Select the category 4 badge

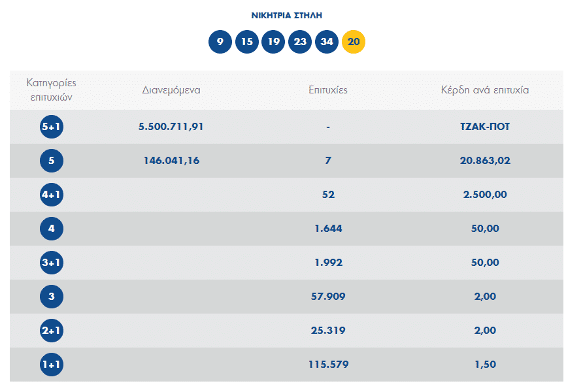pyautogui.click(x=51, y=229)
